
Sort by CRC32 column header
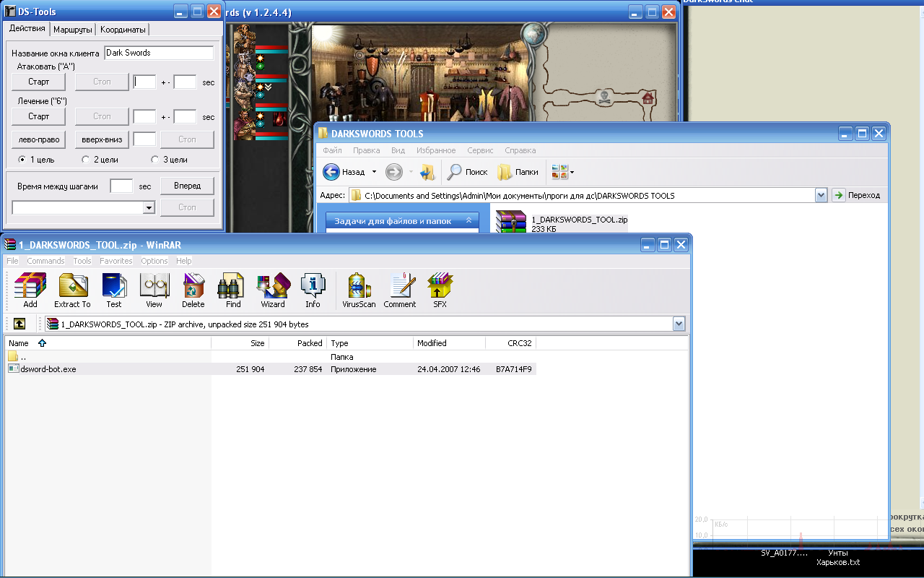[510, 343]
